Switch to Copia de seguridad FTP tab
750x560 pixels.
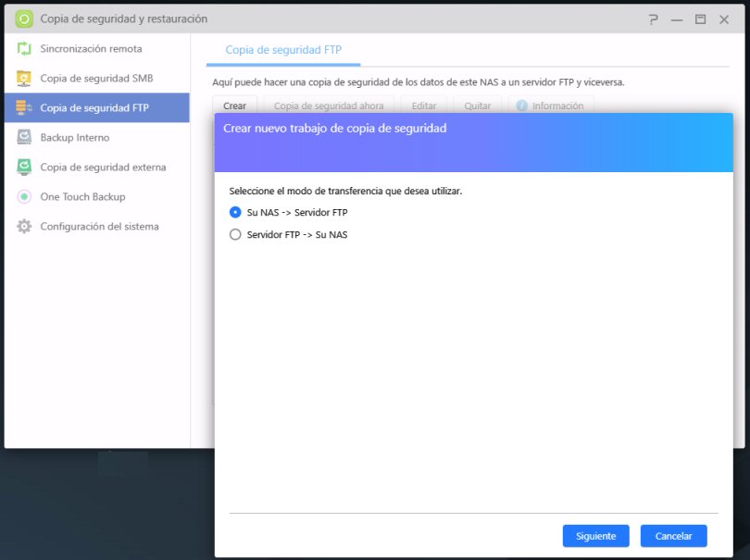pos(283,50)
